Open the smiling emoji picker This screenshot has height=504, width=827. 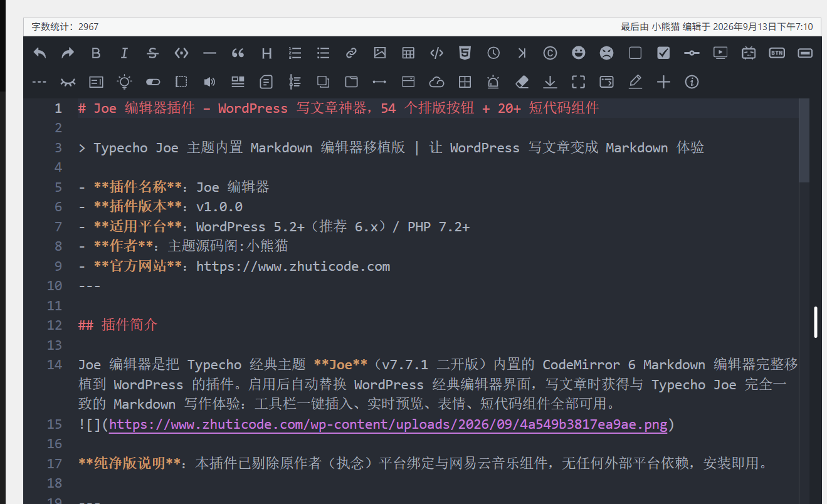tap(579, 53)
